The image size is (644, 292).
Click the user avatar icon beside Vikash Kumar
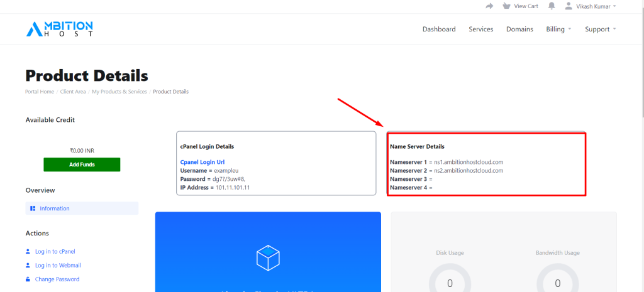click(569, 6)
